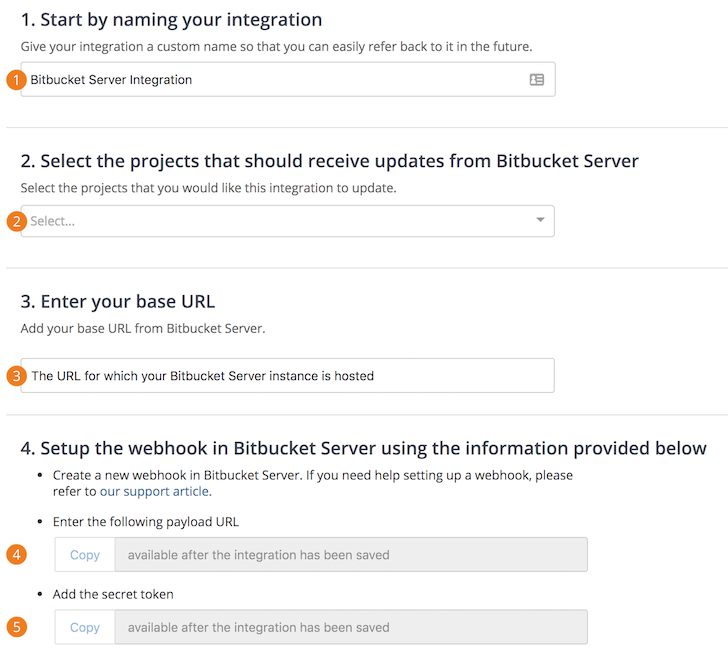Click the orange step 2 badge
This screenshot has width=728, height=652.
pos(16,221)
